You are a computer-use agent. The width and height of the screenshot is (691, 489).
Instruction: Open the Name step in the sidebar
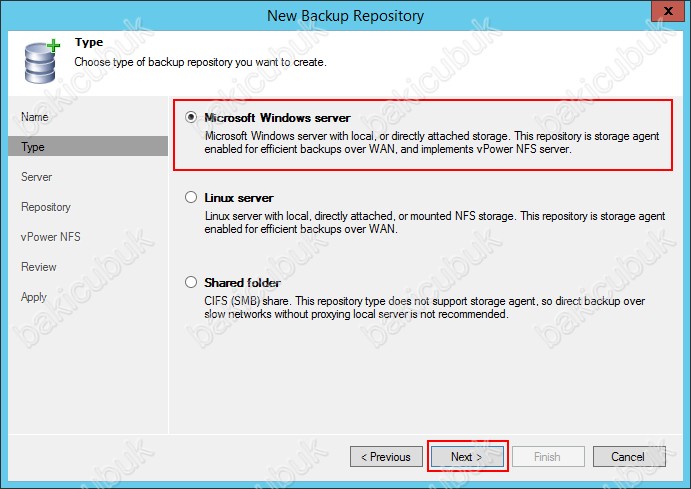pos(35,117)
